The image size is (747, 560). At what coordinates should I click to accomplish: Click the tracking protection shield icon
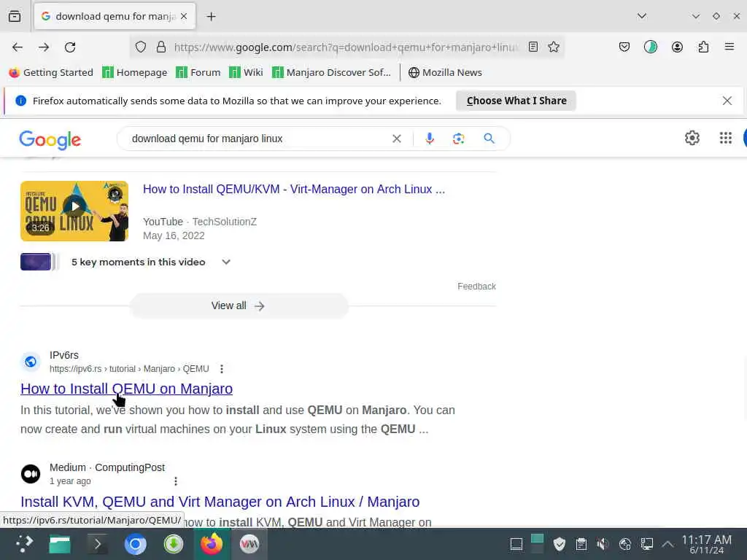[141, 47]
